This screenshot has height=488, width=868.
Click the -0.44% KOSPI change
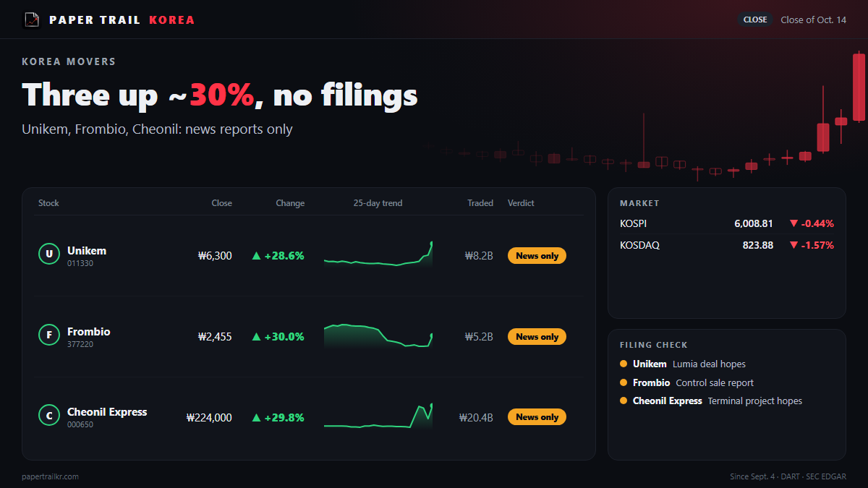(817, 224)
